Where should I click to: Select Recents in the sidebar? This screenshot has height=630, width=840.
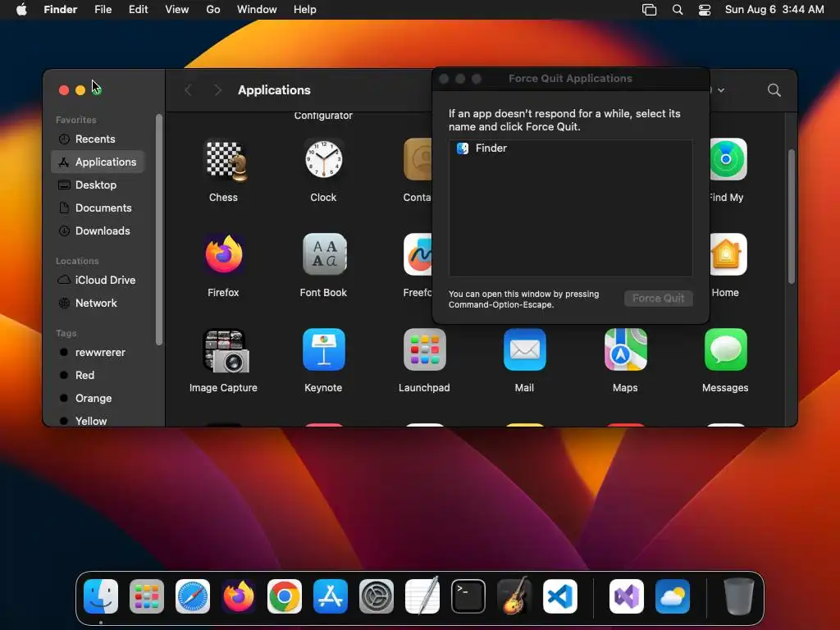point(98,139)
